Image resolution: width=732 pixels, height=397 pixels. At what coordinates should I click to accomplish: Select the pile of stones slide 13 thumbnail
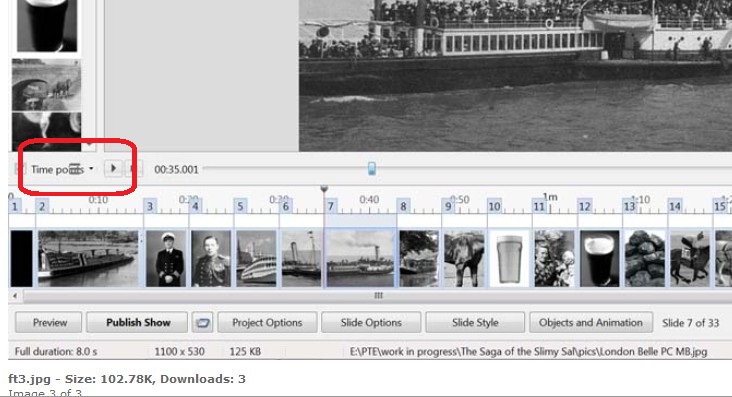point(645,258)
